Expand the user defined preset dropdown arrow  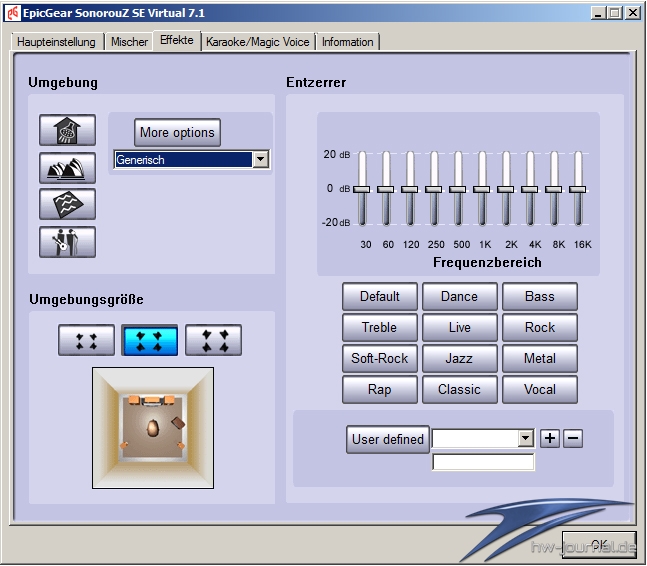pos(525,438)
